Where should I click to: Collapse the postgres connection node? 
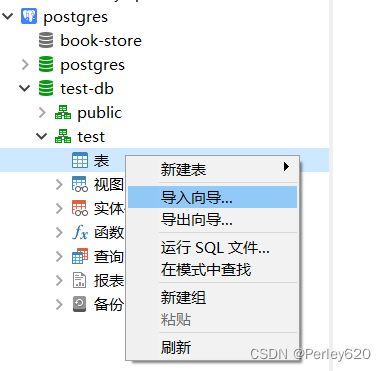(8, 16)
